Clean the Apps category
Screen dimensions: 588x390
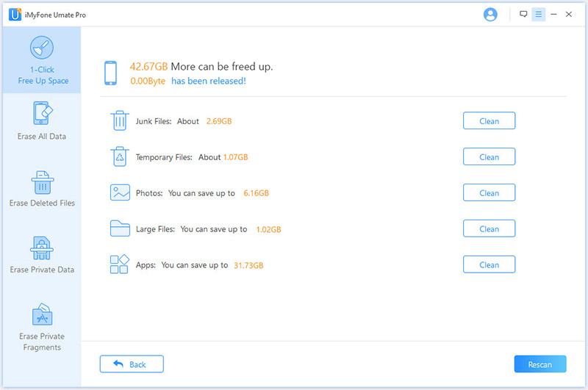tap(489, 265)
